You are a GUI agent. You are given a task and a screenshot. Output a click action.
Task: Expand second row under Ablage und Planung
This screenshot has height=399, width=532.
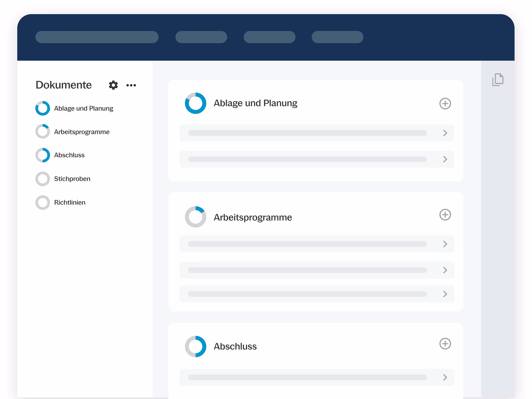445,159
